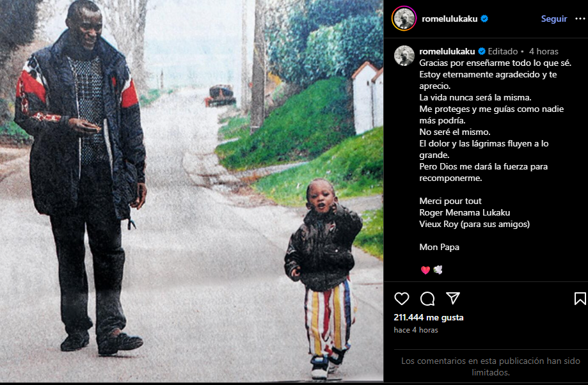Share the post via paper plane icon
Image resolution: width=588 pixels, height=385 pixels.
(453, 299)
